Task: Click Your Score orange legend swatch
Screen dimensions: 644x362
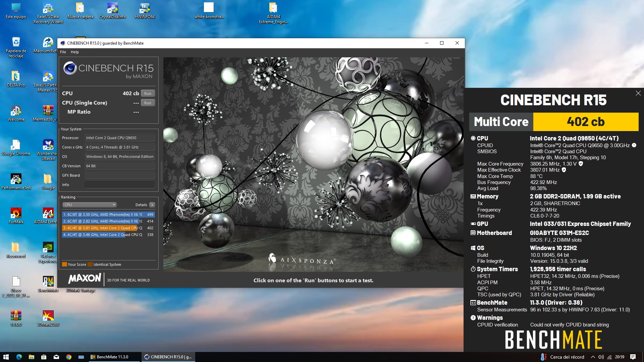Action: click(x=64, y=264)
